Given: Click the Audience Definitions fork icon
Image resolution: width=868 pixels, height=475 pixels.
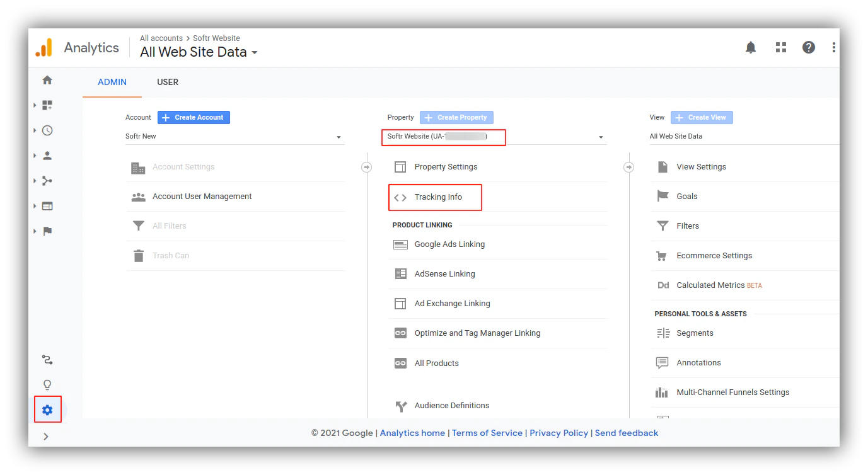Looking at the screenshot, I should pos(400,406).
